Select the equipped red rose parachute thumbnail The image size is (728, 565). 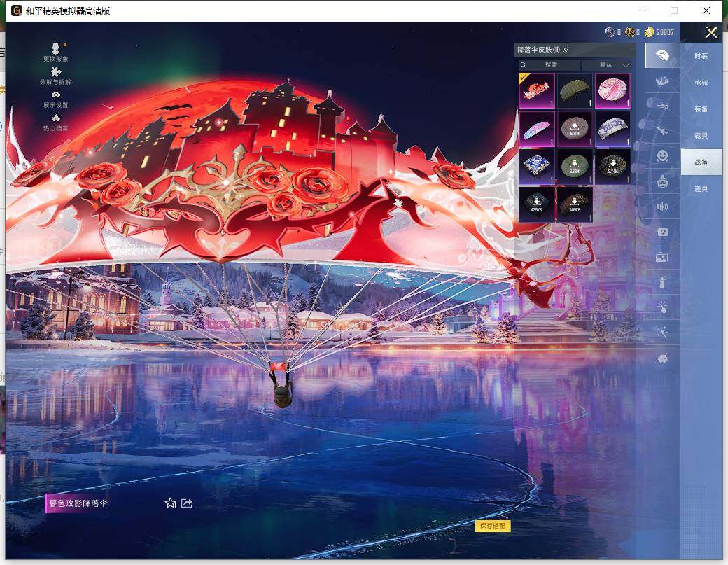pyautogui.click(x=536, y=90)
